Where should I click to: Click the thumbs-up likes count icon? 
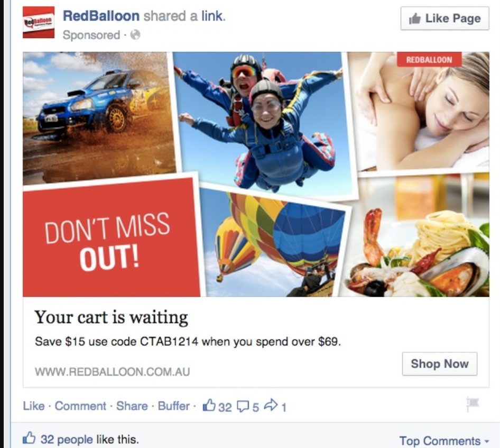209,405
